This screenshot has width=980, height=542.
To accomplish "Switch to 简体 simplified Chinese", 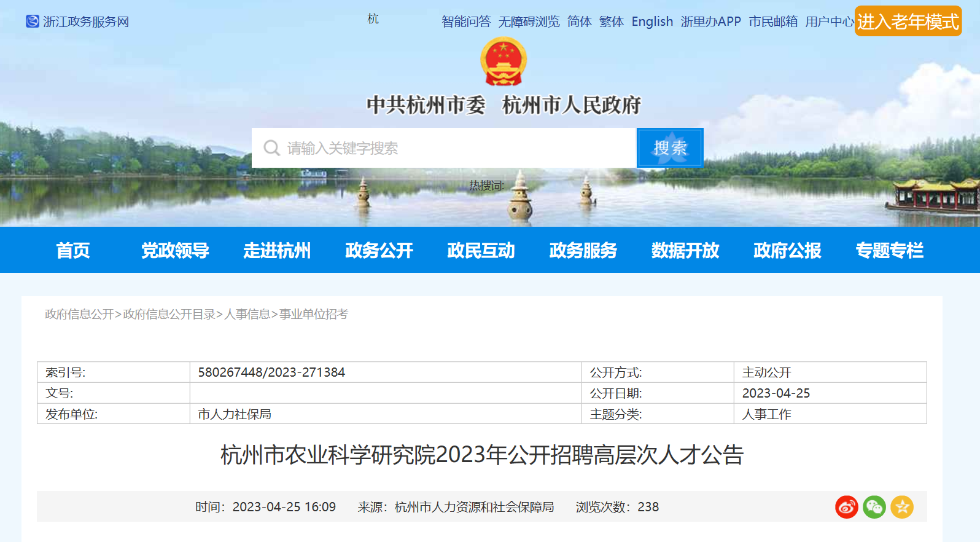I will (x=580, y=22).
